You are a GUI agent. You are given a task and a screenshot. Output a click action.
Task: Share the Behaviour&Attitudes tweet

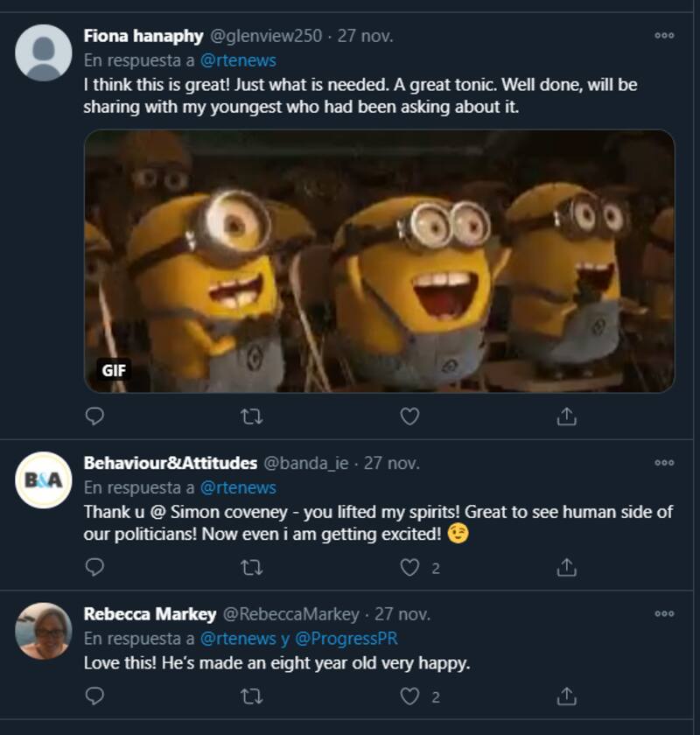click(567, 568)
